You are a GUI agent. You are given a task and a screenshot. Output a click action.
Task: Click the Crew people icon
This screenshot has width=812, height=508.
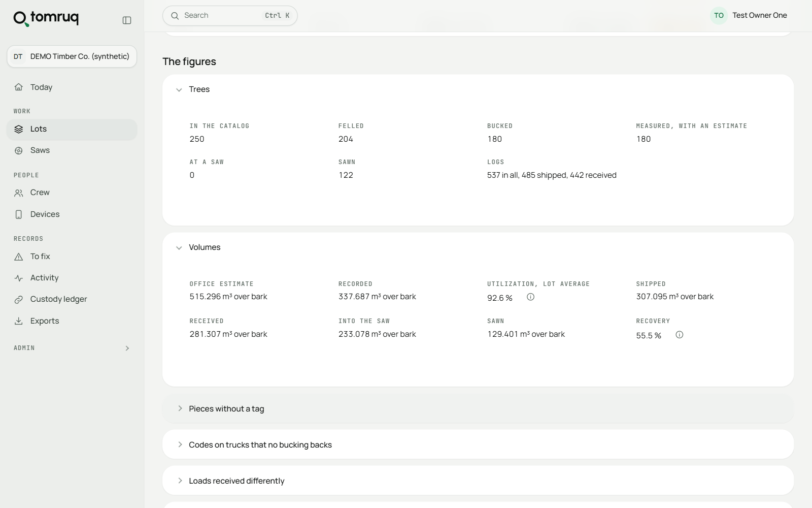pyautogui.click(x=19, y=193)
